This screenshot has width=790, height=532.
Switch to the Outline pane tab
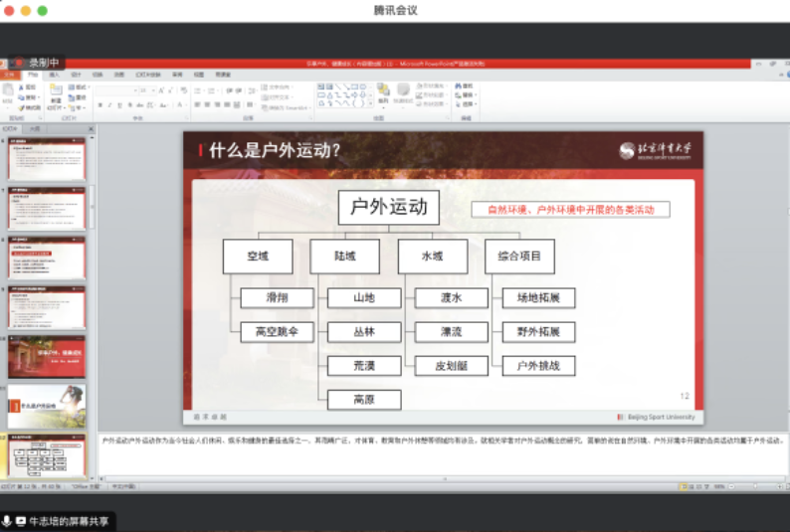(34, 128)
